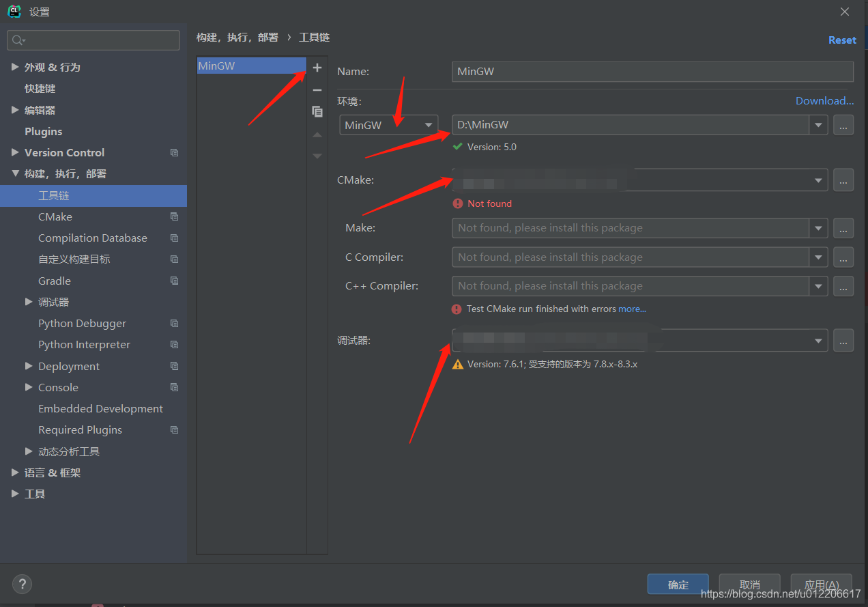The height and width of the screenshot is (607, 868).
Task: Close the 设置 dialog window
Action: point(845,12)
